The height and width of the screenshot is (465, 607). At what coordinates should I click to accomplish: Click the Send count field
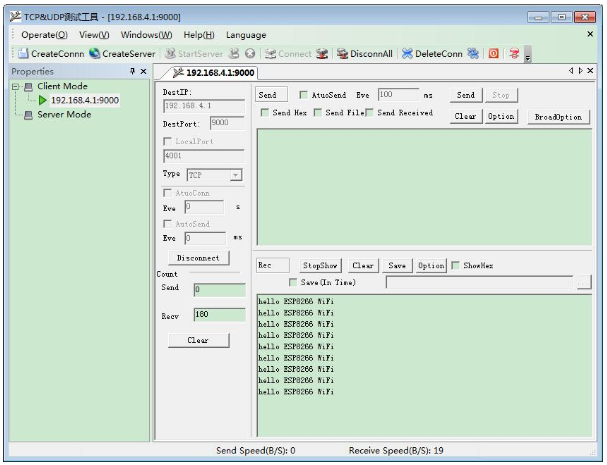pos(219,290)
